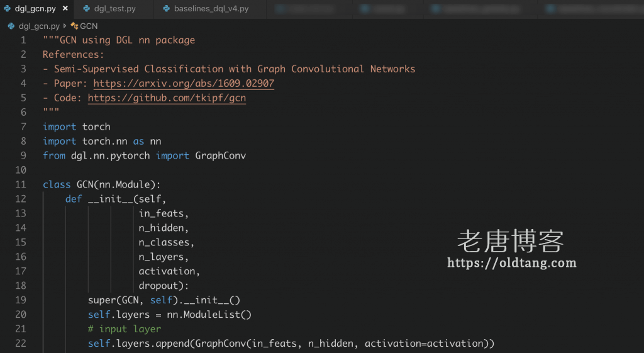The height and width of the screenshot is (353, 644).
Task: Open the baselines_dql_v4.py tab
Action: 212,9
